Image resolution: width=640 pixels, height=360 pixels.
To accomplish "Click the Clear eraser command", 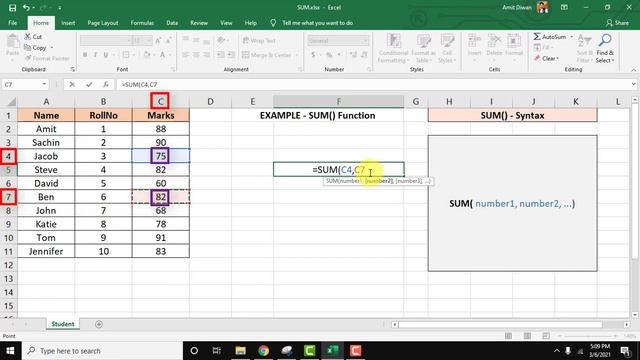I will tap(546, 58).
